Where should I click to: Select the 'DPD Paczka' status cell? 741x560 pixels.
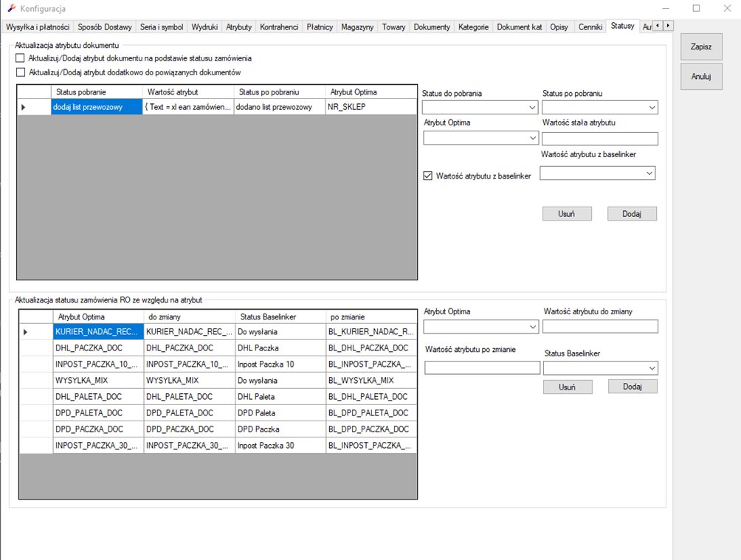[280, 429]
